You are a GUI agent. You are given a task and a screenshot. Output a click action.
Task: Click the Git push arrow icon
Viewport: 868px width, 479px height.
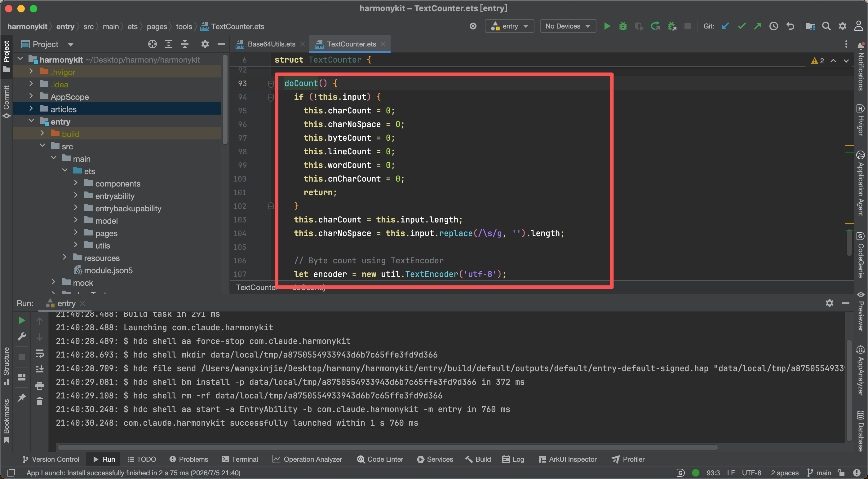pyautogui.click(x=757, y=26)
